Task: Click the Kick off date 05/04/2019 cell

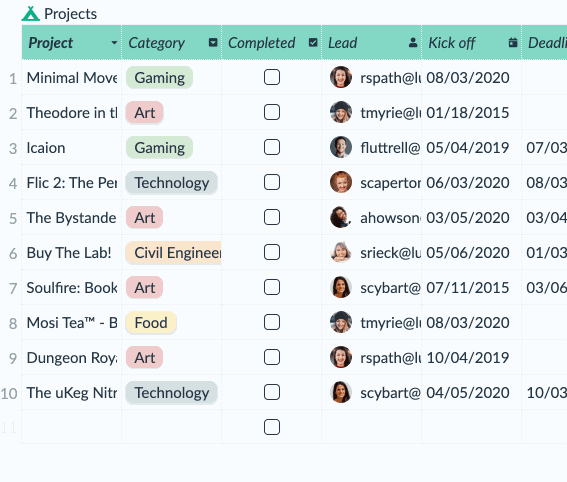Action: coord(472,148)
